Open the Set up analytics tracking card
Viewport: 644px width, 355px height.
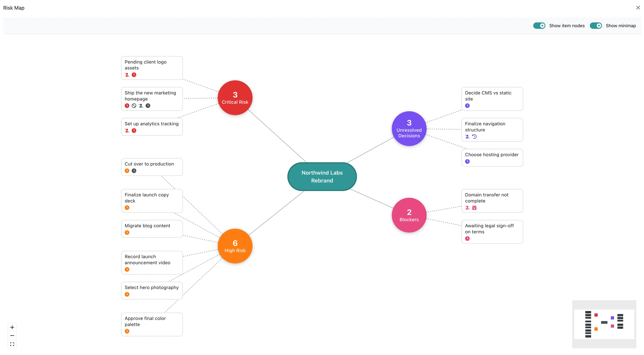point(152,127)
